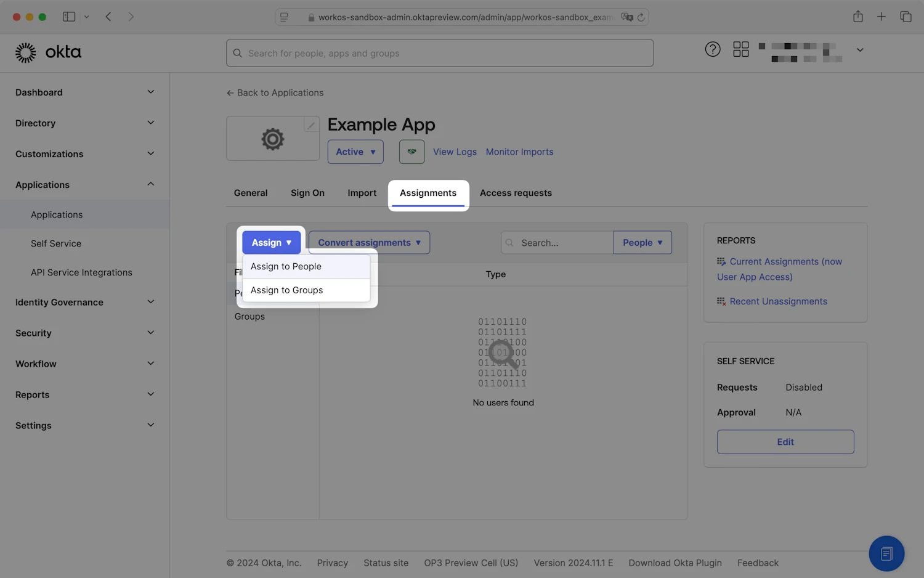
Task: Click Download Okta Plugin link
Action: (x=675, y=563)
